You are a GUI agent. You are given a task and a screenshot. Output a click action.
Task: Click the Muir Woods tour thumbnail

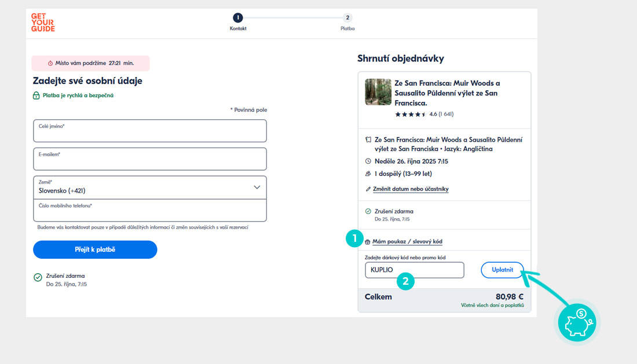pyautogui.click(x=378, y=91)
